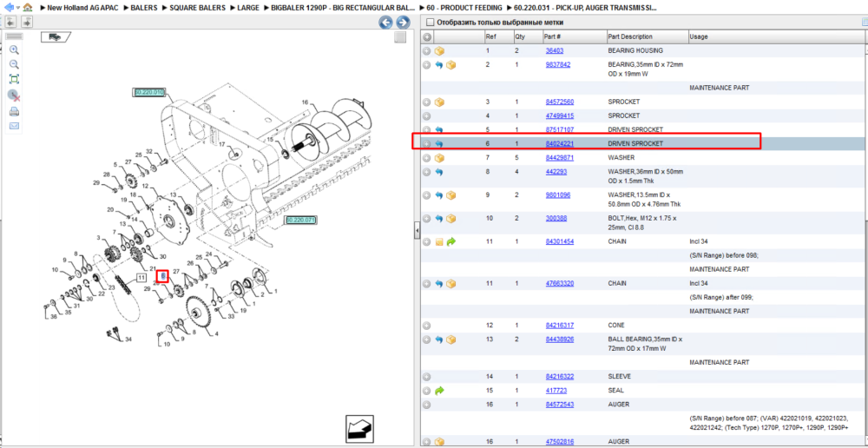Zoom in on the parts diagram
Image resolution: width=868 pixels, height=448 pixels.
[15, 49]
